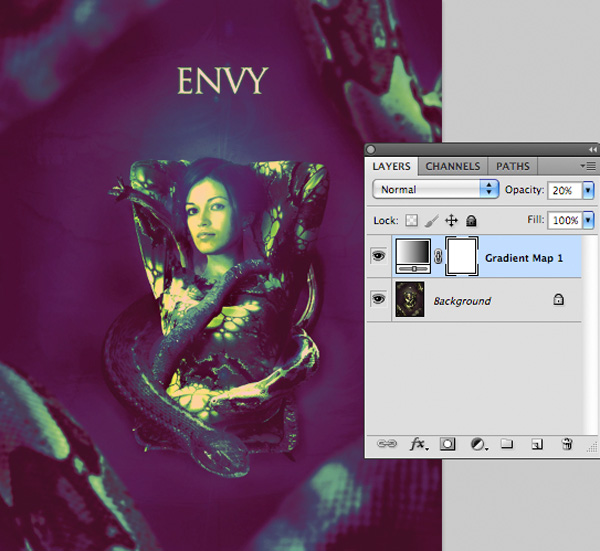Click the Opacity label
Viewport: 600px width, 551px height.
[x=524, y=190]
